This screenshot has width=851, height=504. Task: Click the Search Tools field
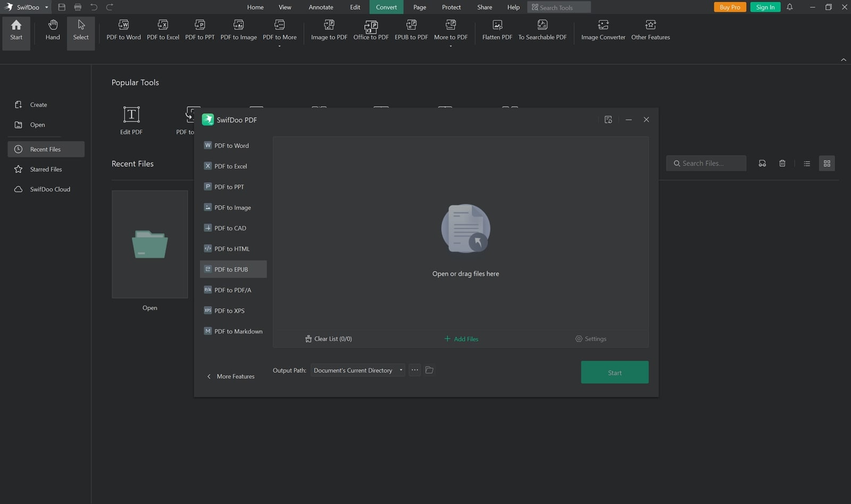click(559, 7)
